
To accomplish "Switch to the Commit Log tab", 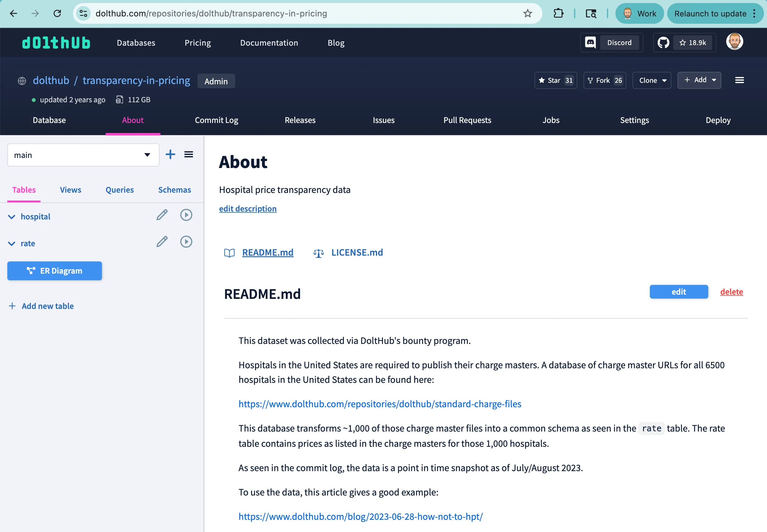I will click(x=216, y=120).
